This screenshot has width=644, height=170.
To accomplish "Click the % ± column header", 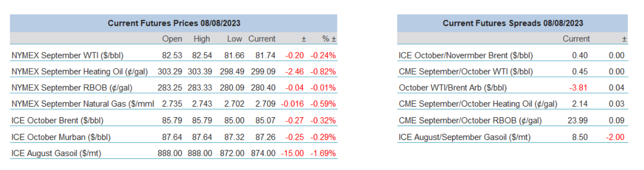I will pos(329,39).
